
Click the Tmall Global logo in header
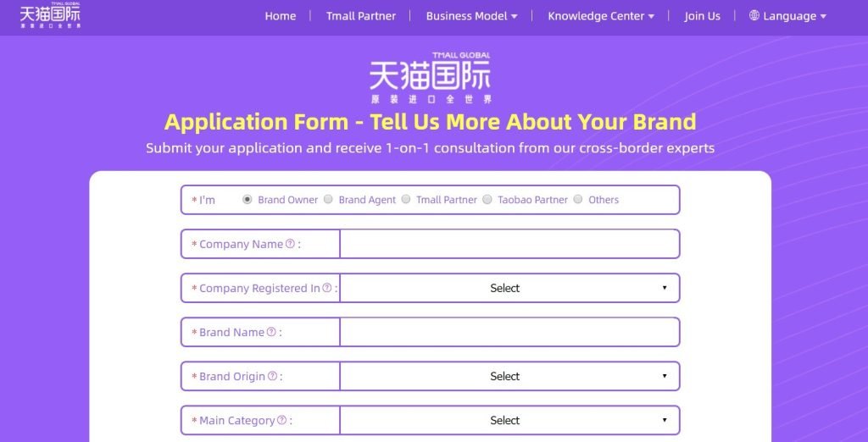tap(50, 15)
